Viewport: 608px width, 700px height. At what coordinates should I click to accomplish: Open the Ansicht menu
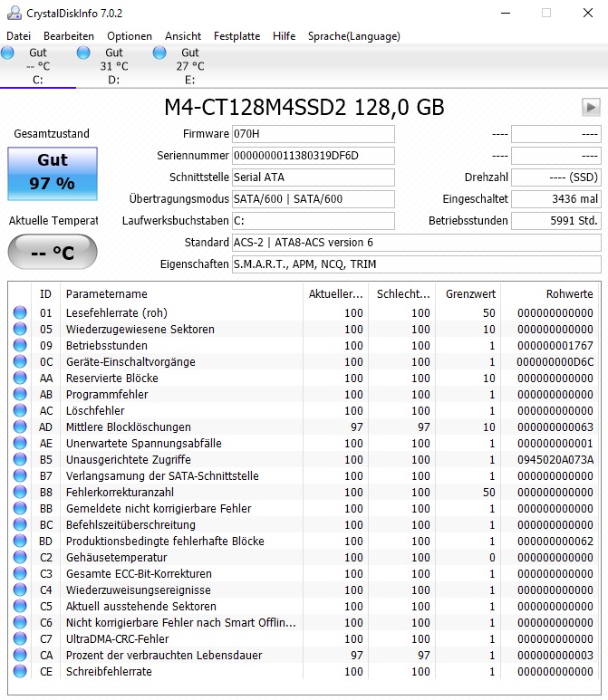183,36
